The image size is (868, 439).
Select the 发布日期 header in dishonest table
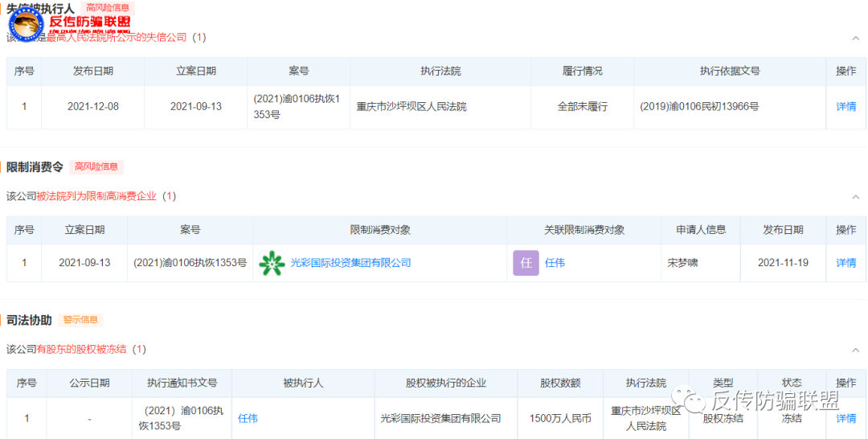tap(93, 72)
